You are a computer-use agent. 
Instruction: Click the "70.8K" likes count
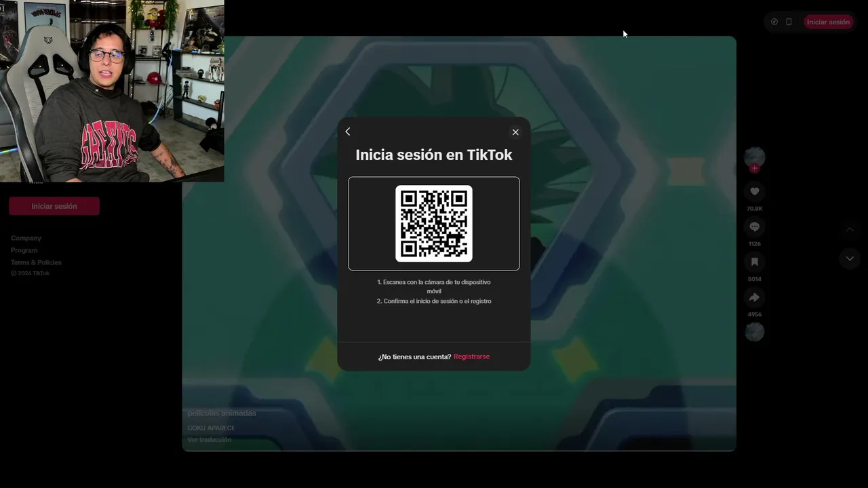[x=755, y=209]
